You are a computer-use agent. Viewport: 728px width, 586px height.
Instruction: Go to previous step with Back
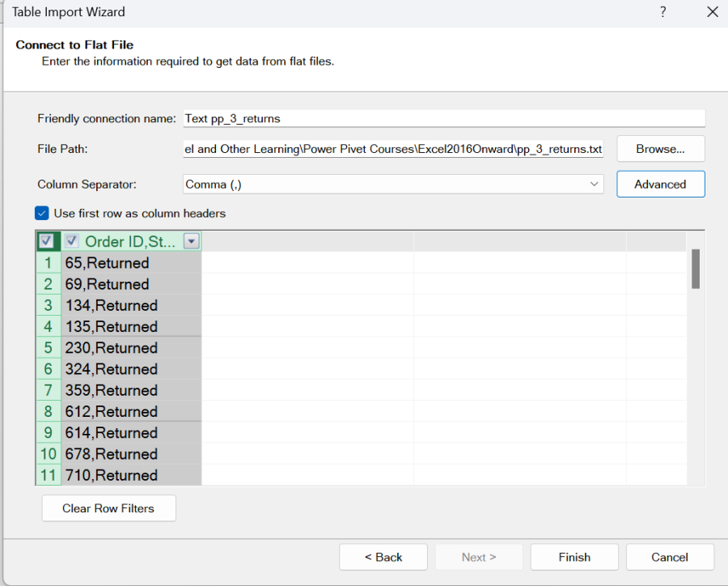[383, 557]
